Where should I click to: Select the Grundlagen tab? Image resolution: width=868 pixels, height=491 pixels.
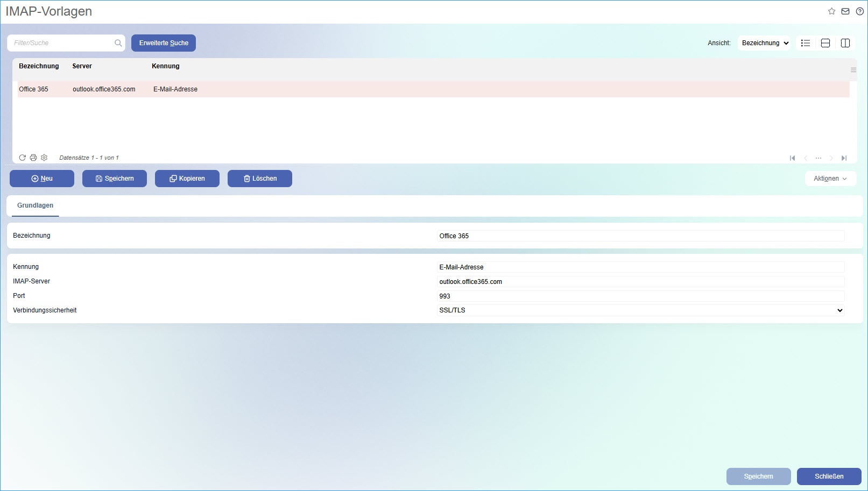coord(35,205)
